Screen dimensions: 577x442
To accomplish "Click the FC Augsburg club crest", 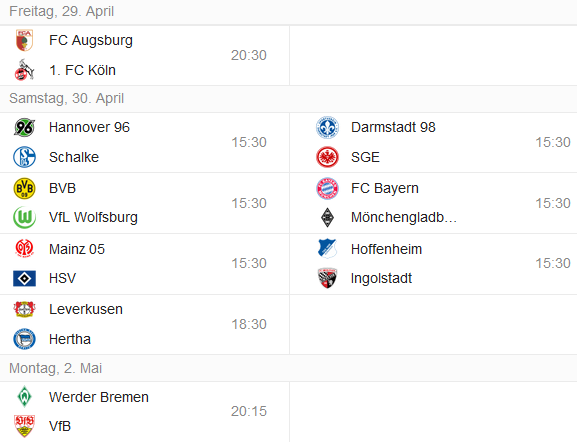I will [x=24, y=40].
